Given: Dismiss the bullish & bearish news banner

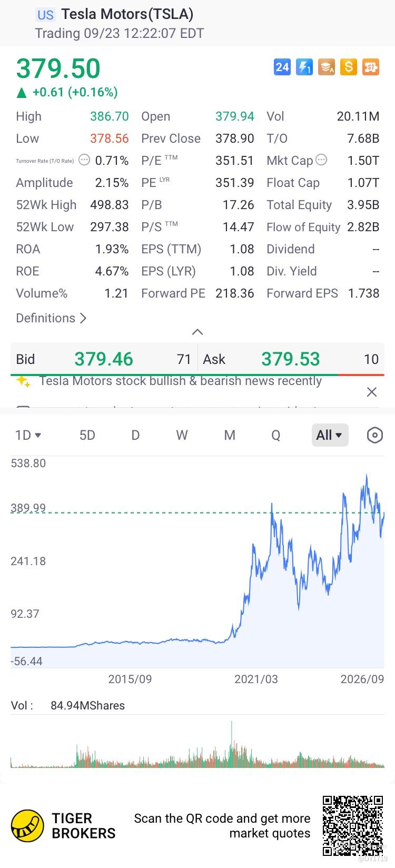Looking at the screenshot, I should click(372, 392).
